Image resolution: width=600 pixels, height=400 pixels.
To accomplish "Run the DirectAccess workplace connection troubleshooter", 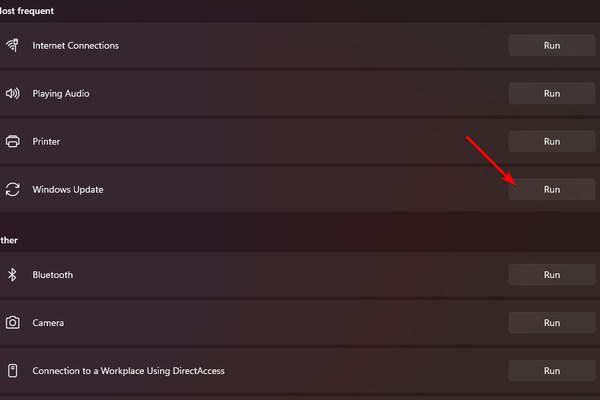I will [551, 371].
